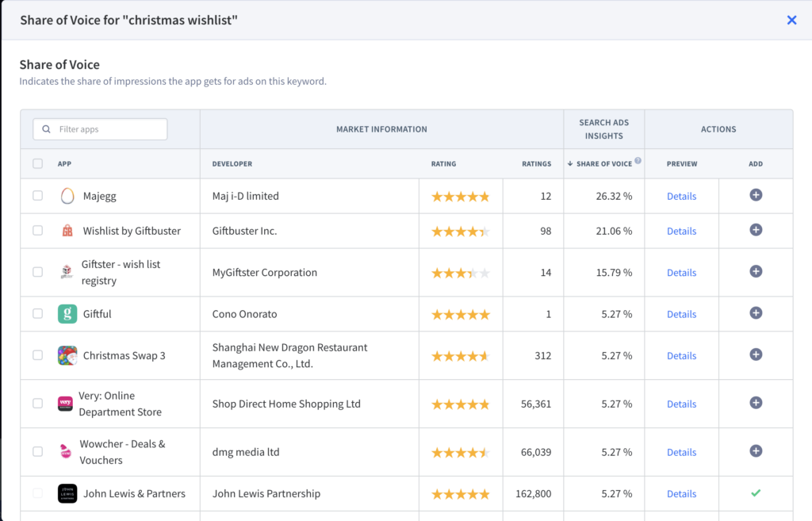Open Details for Very: Online Department Store
The height and width of the screenshot is (521, 812).
[681, 404]
